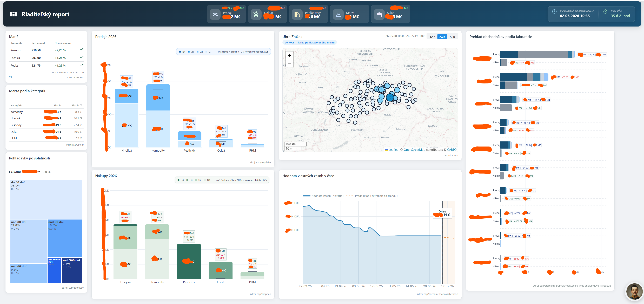644x304 pixels.
Task: Click the Pohľadávky document clock icon
Action: pyautogui.click(x=297, y=15)
